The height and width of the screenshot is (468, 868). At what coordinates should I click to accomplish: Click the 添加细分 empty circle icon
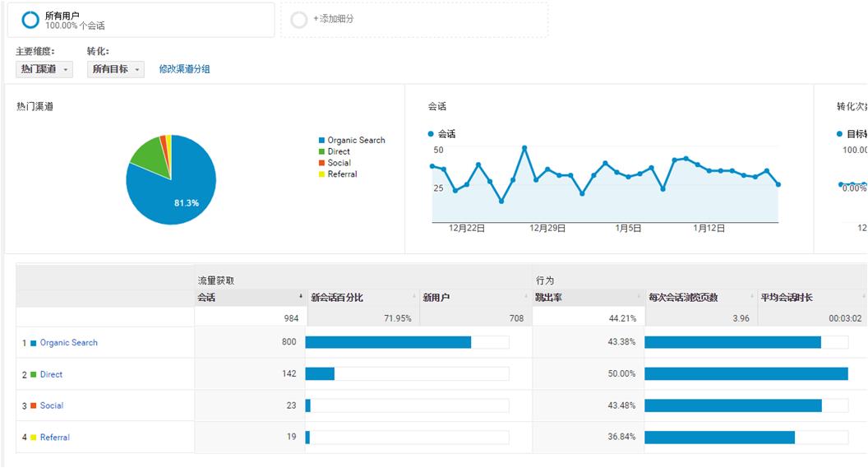299,20
